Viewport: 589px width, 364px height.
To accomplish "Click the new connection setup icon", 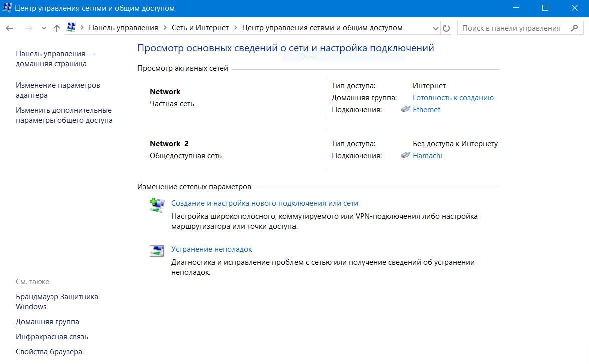I will (x=157, y=205).
